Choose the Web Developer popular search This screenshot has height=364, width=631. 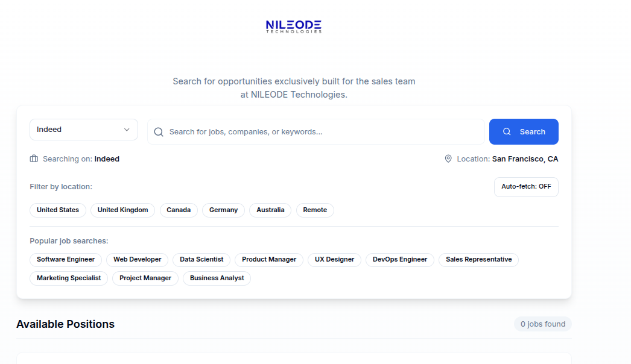(137, 259)
